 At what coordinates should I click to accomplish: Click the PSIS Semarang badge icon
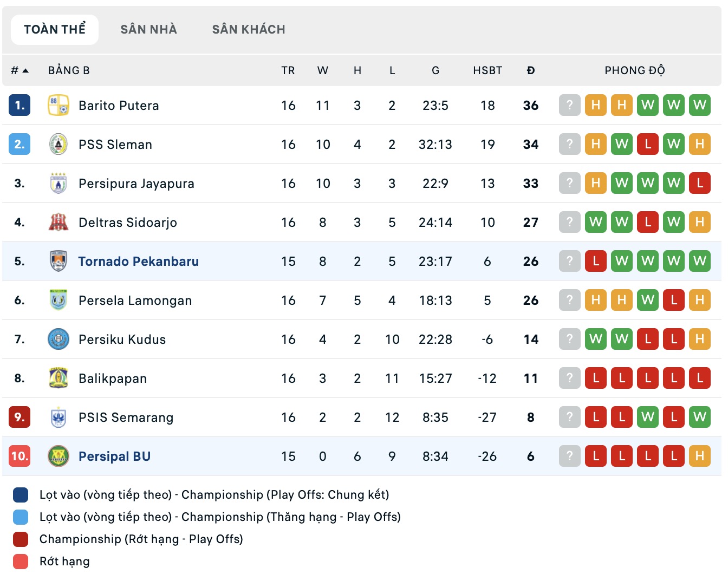(58, 417)
